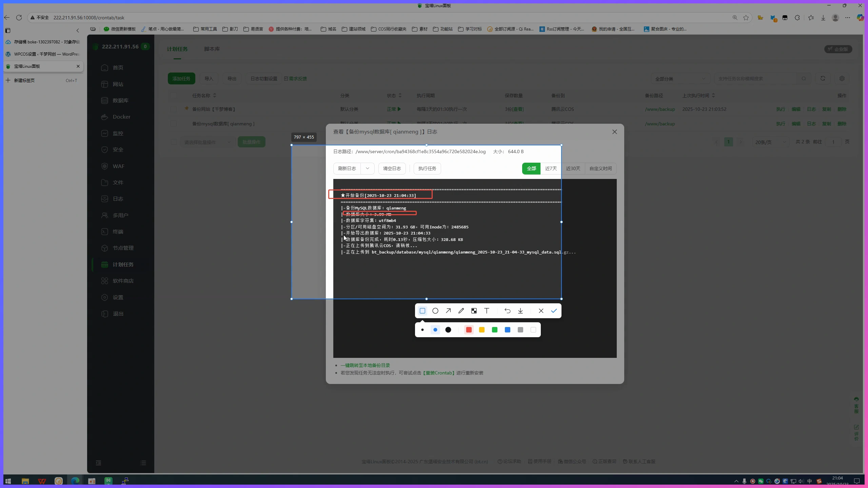Select the rectangle annotation tool

pos(422,311)
